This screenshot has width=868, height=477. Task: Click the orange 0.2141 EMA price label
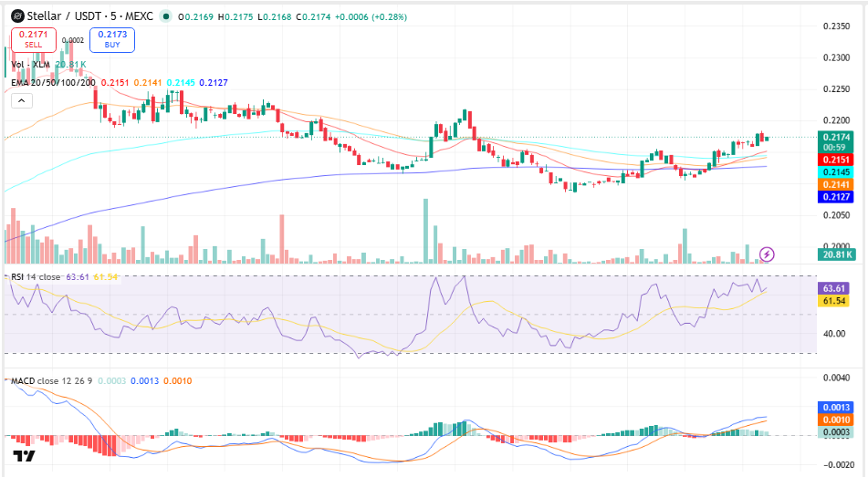pos(836,184)
